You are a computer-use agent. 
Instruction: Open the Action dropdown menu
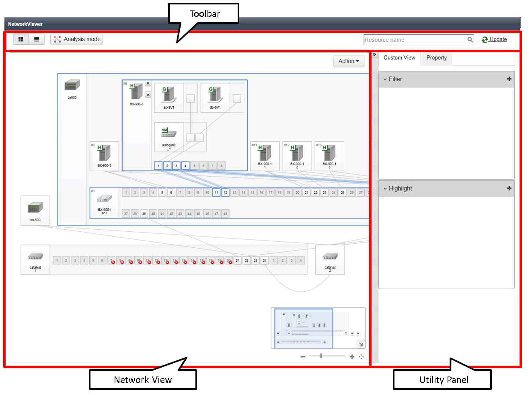tap(348, 61)
